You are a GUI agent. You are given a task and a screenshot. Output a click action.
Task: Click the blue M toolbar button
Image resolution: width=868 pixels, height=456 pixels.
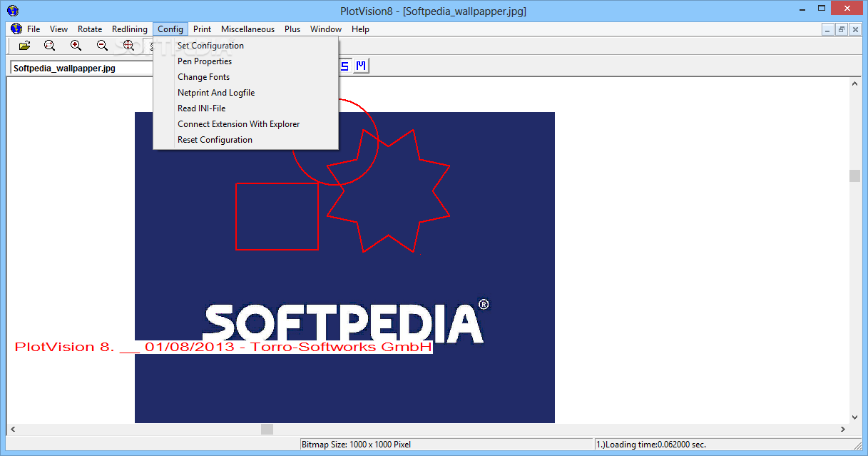tap(362, 66)
